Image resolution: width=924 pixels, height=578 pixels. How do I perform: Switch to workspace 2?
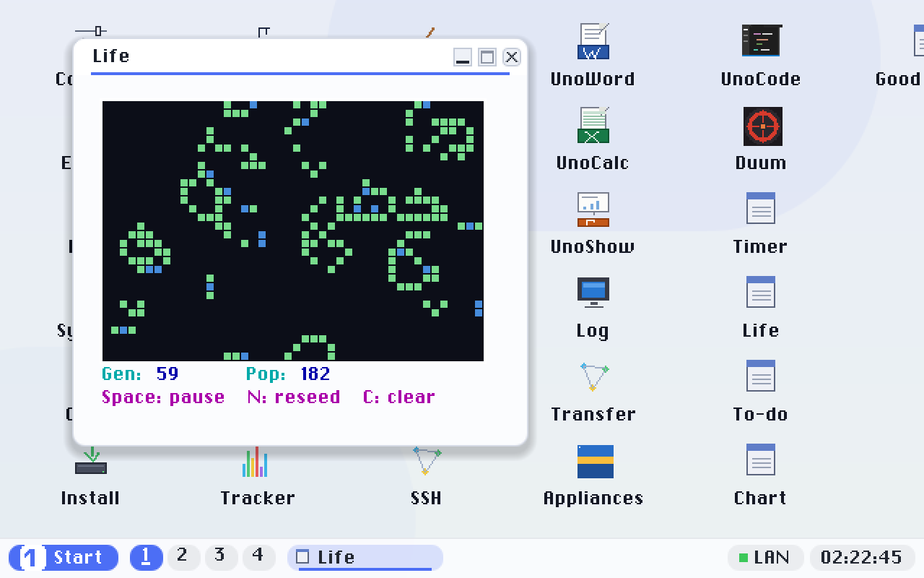pyautogui.click(x=183, y=557)
